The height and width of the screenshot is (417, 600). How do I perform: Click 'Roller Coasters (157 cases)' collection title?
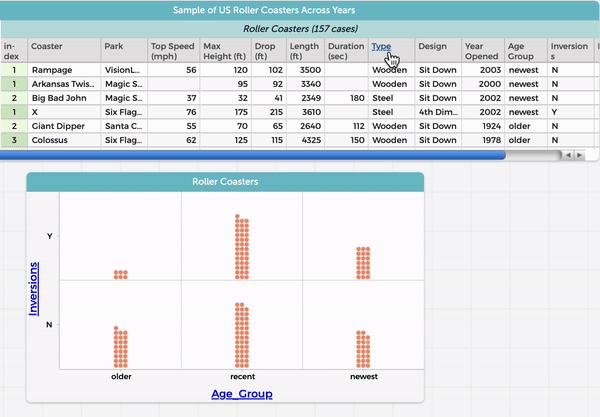point(300,29)
